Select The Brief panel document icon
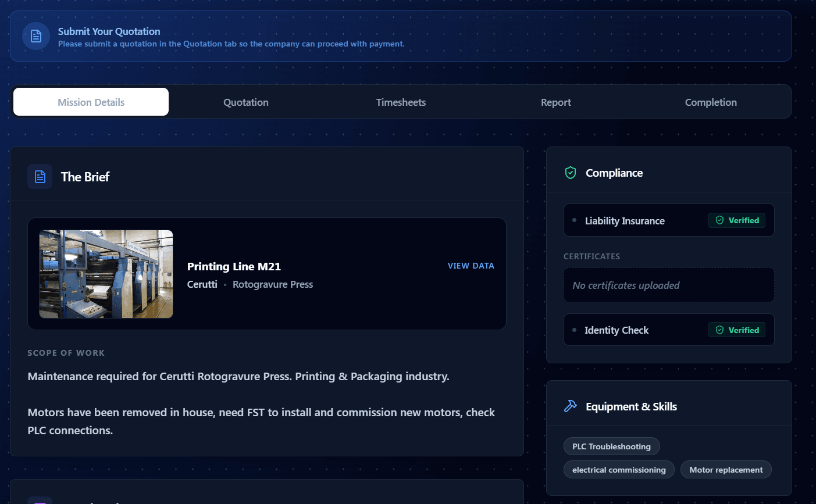This screenshot has height=504, width=816. point(39,176)
